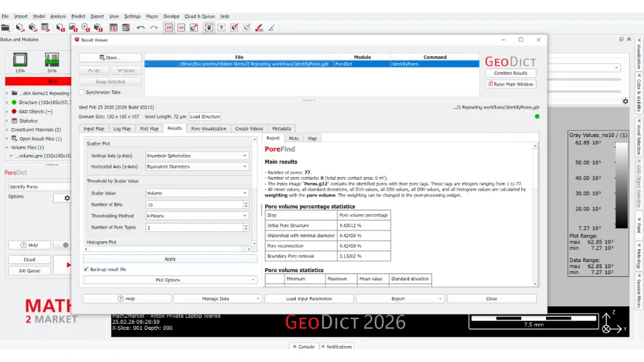
Task: Toggle Synchronize Tabs checkbox
Action: click(82, 93)
